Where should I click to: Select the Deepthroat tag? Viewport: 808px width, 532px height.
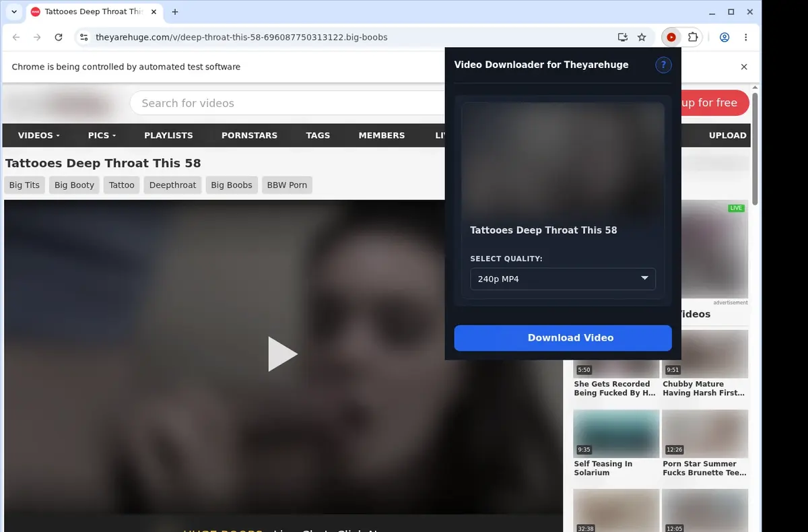click(173, 185)
